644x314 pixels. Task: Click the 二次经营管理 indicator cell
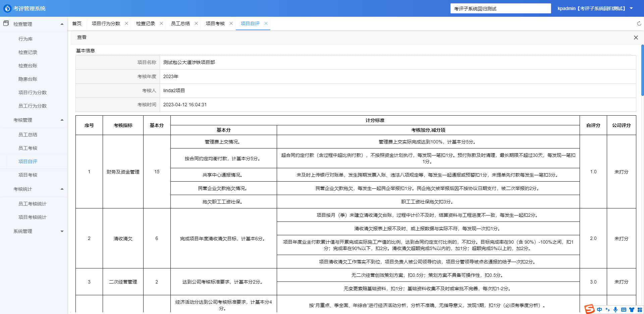click(x=123, y=282)
